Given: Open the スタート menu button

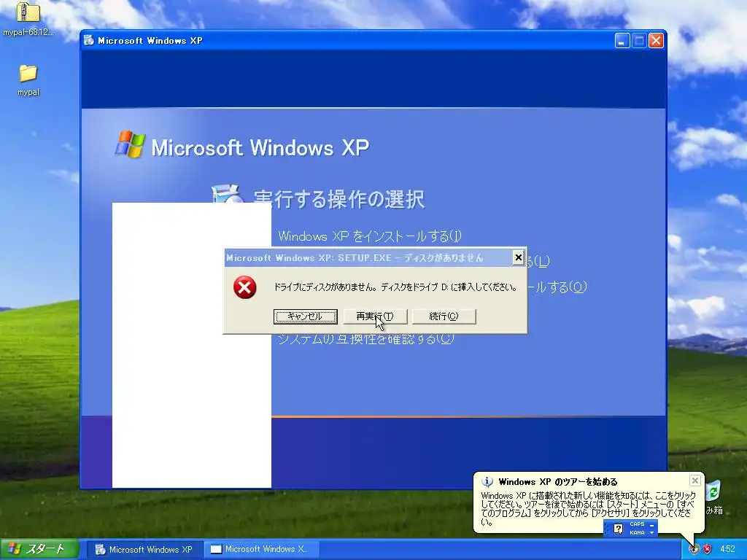Looking at the screenshot, I should click(39, 549).
